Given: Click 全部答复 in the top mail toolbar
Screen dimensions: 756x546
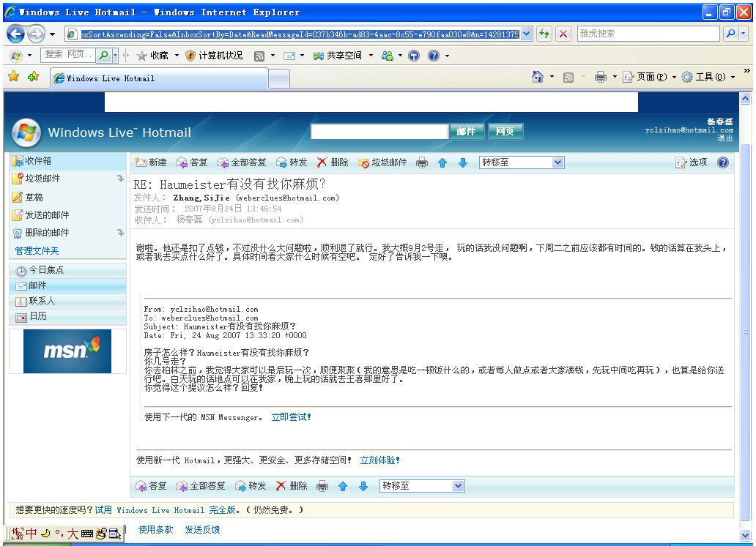Looking at the screenshot, I should 242,162.
